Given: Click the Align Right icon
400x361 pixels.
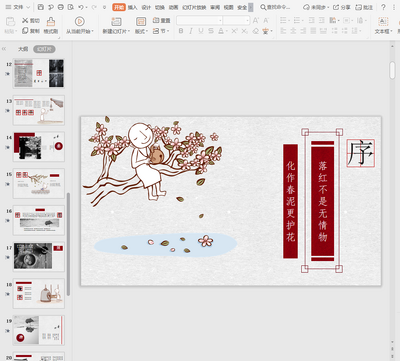Looking at the screenshot, I should click(303, 31).
